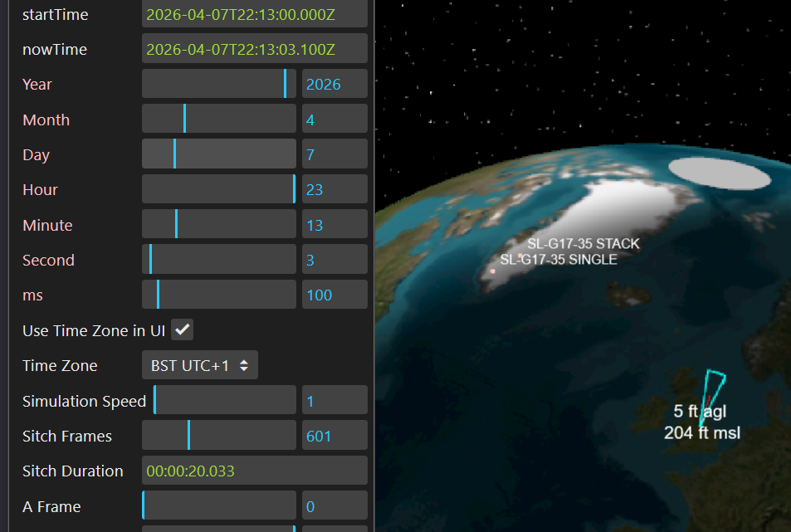Click the Second slider track
The image size is (791, 532).
point(219,260)
